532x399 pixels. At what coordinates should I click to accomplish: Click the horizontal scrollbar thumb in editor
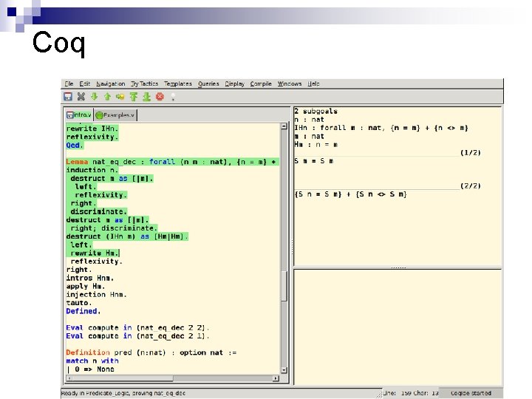pyautogui.click(x=123, y=378)
